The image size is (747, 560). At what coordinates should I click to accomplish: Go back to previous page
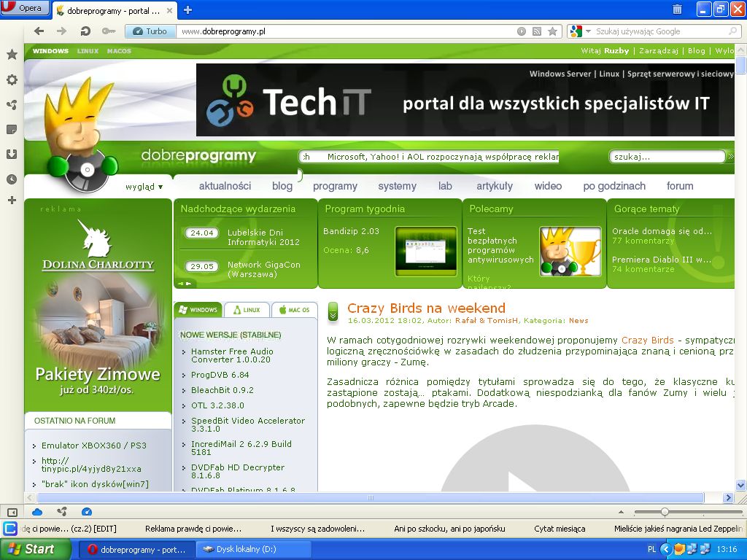(x=39, y=31)
